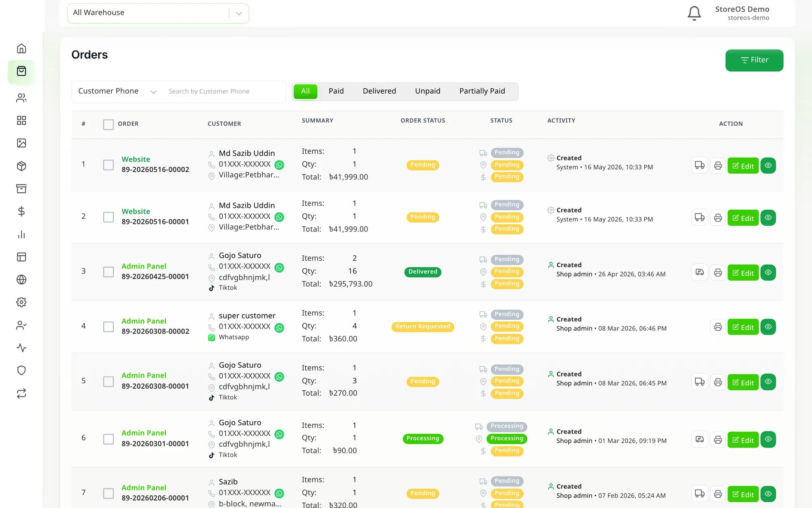Viewport: 812px width, 508px height.
Task: Open the shield icon in sidebar
Action: pyautogui.click(x=21, y=371)
